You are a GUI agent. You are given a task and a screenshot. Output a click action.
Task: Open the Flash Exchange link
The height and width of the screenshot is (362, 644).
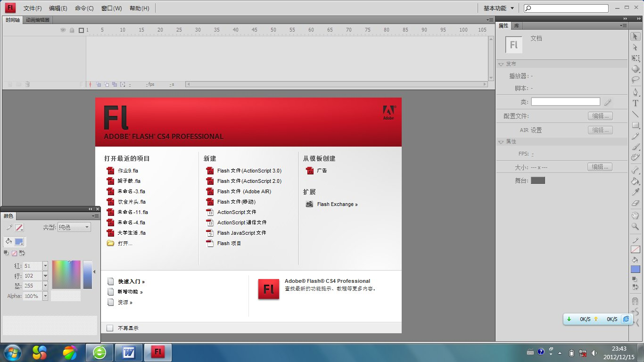[x=337, y=204]
